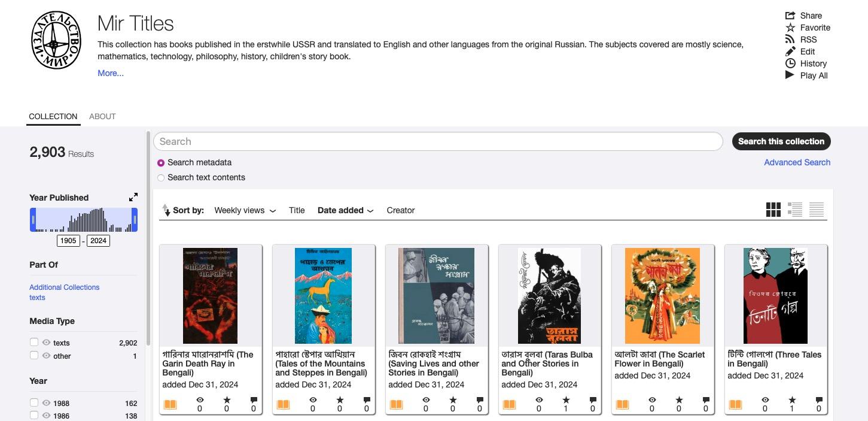Switch to tile grid view
This screenshot has height=421, width=868.
[x=773, y=210]
